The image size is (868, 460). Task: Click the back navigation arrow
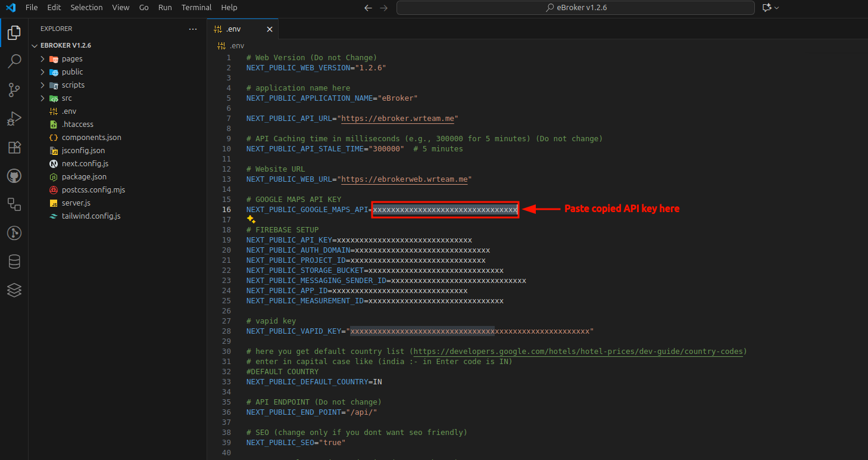tap(367, 8)
